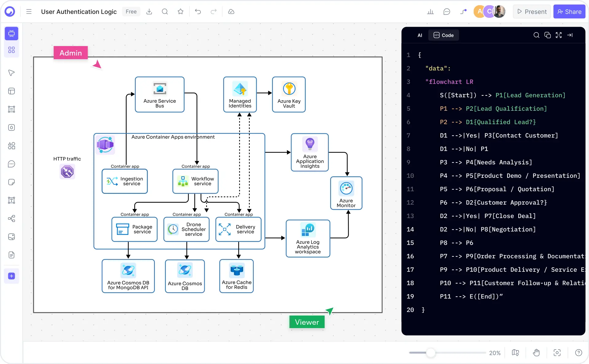Viewport: 589px width, 364px height.
Task: Select the comment bubble tool
Action: pos(11,164)
